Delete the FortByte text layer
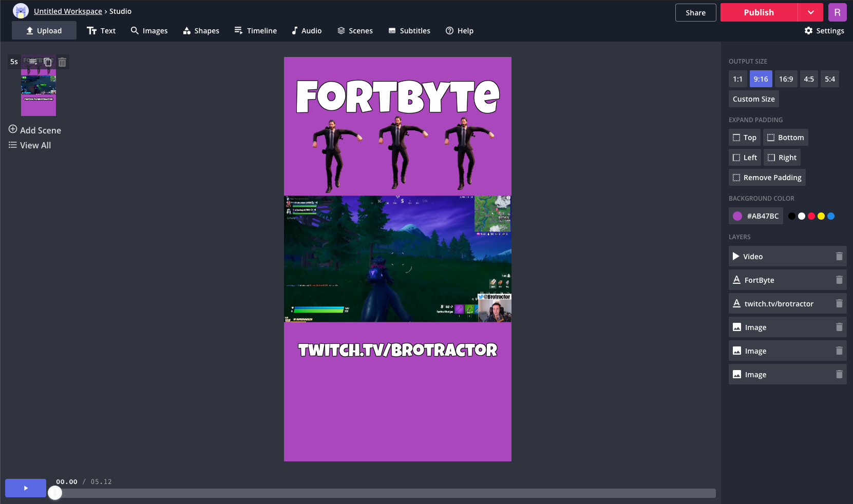The image size is (853, 504). [839, 280]
